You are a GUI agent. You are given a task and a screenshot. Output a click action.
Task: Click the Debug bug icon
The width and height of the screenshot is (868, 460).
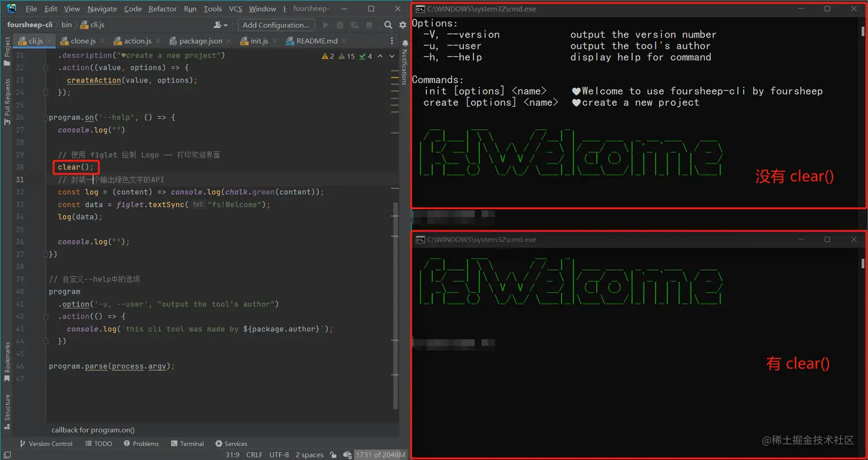click(x=340, y=25)
